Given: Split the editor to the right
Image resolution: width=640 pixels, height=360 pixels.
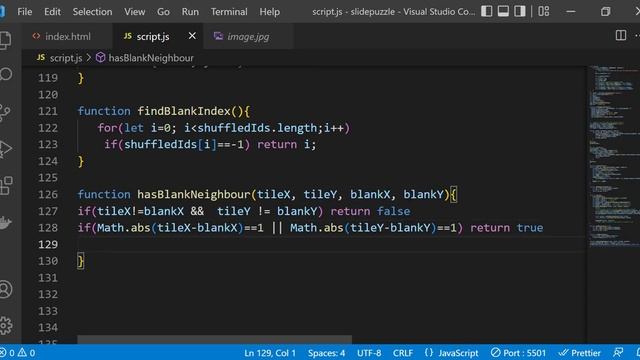Looking at the screenshot, I should pyautogui.click(x=621, y=36).
